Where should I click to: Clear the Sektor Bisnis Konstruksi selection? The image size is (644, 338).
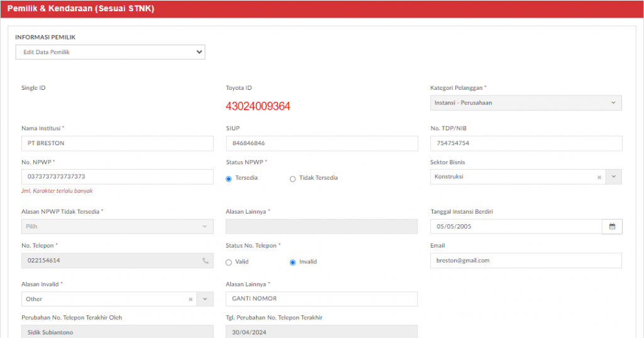[599, 177]
